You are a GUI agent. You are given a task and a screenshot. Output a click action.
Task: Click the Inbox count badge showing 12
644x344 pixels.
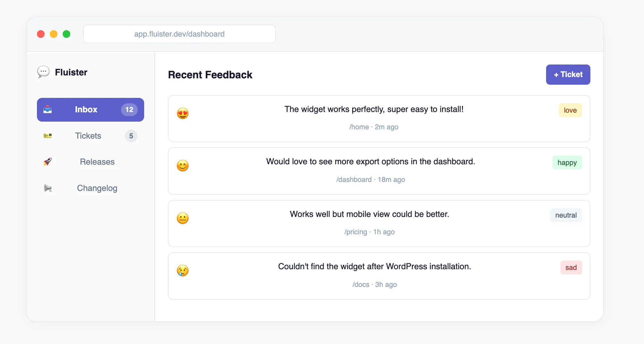pyautogui.click(x=129, y=110)
